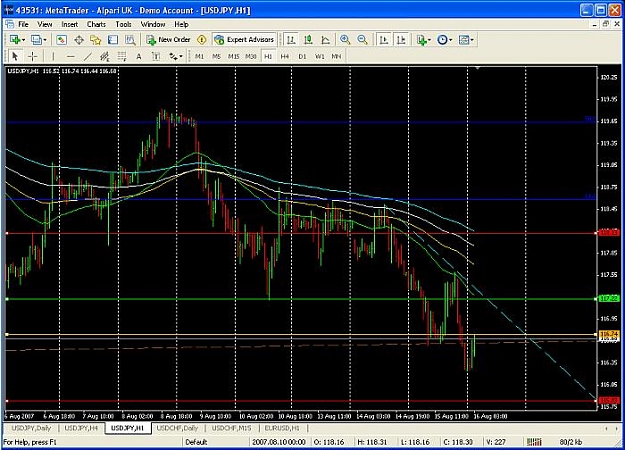Select the Fibonacci Retracement tool

pyautogui.click(x=122, y=57)
